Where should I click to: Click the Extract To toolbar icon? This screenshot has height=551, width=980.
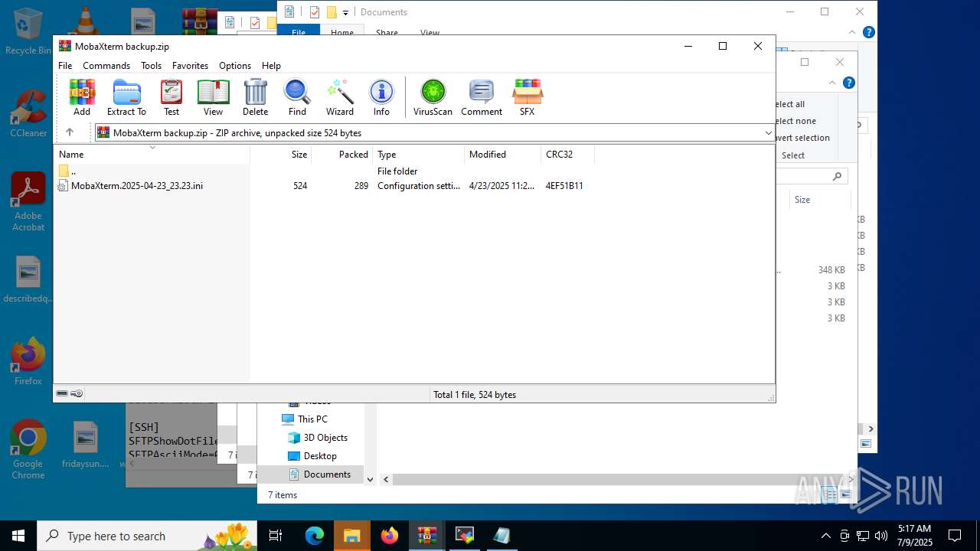tap(126, 97)
